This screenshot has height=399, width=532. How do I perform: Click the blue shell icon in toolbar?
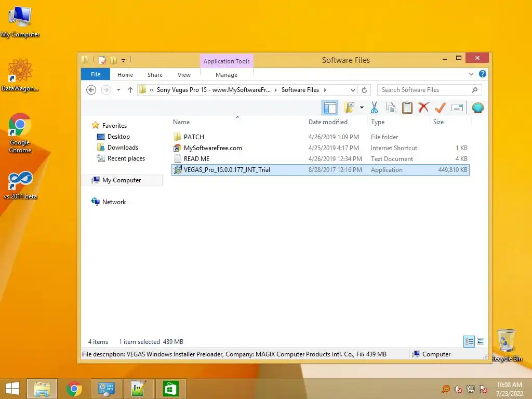pos(477,108)
